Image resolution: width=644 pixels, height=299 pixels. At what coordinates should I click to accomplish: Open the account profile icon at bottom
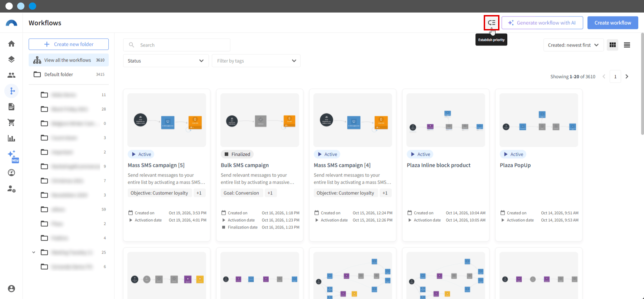pyautogui.click(x=11, y=289)
